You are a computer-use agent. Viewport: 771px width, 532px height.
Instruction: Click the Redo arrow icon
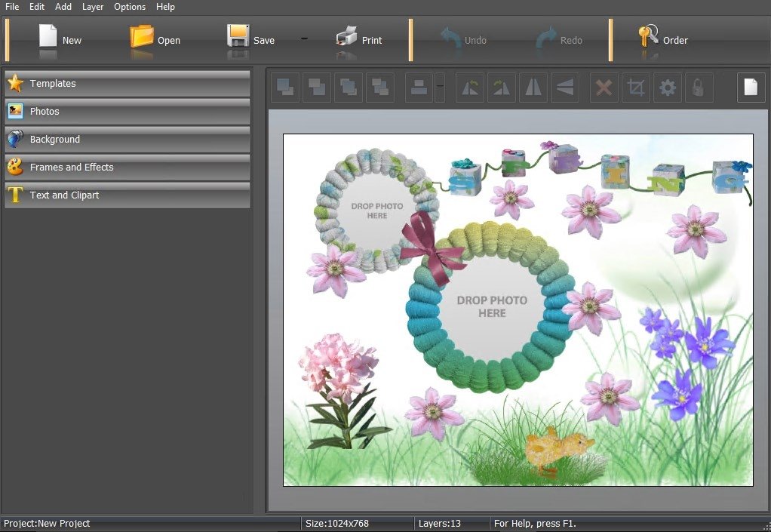(545, 38)
